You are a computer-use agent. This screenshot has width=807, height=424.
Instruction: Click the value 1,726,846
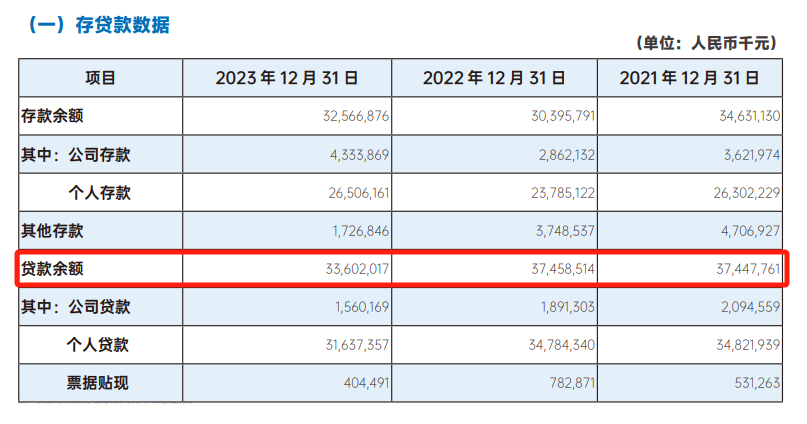tap(360, 231)
